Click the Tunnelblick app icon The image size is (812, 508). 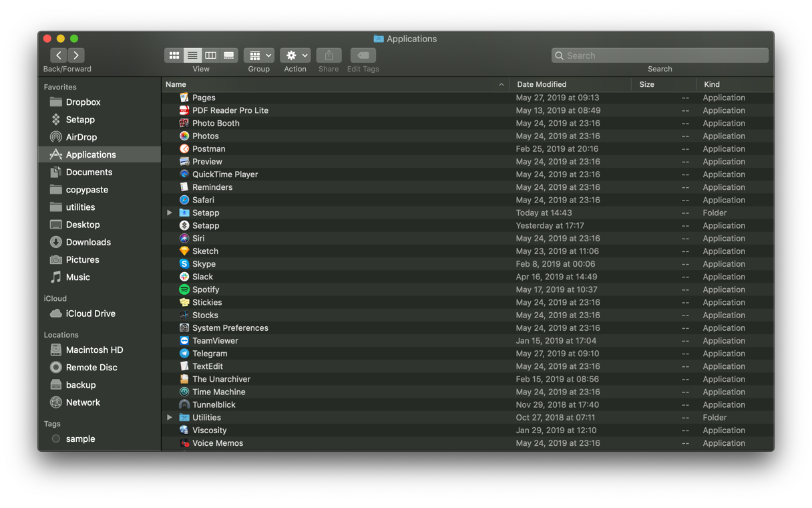click(184, 404)
